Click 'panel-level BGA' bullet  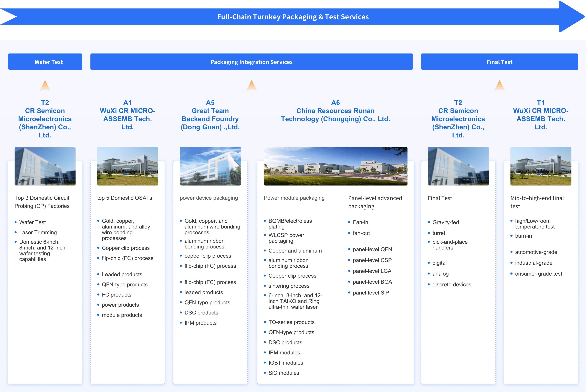point(372,282)
